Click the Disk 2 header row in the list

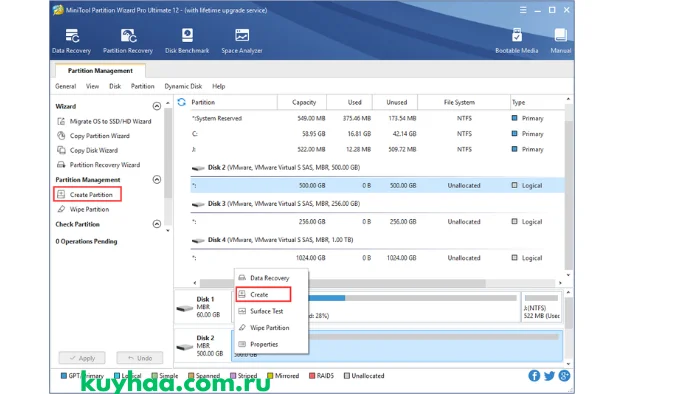point(378,167)
